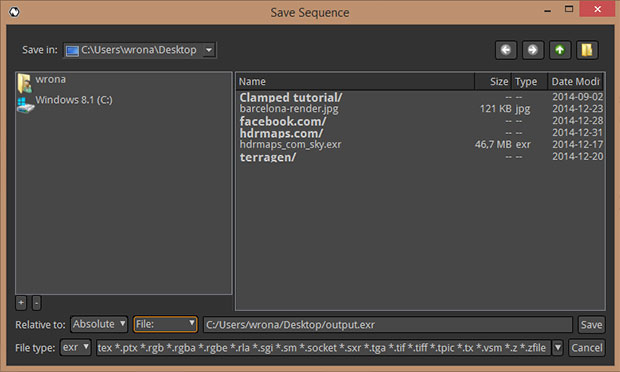
Task: Click the file extension filter field
Action: tap(323, 348)
